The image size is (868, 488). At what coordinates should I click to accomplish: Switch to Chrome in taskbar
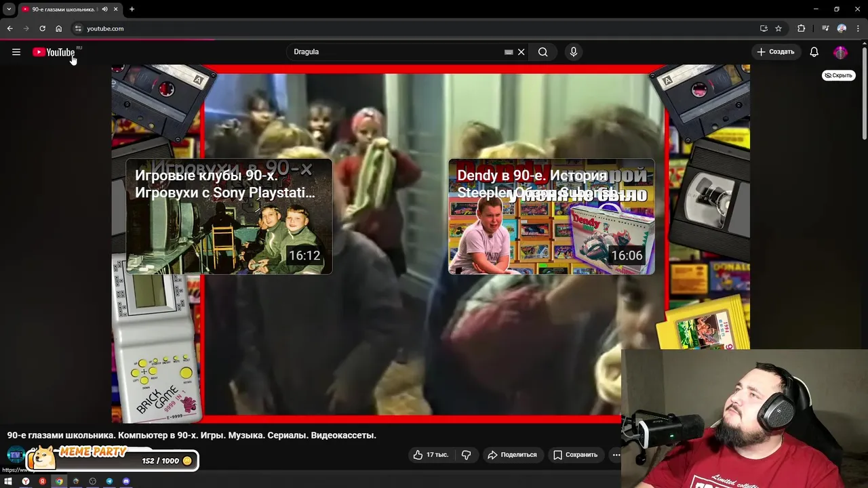coord(59,481)
